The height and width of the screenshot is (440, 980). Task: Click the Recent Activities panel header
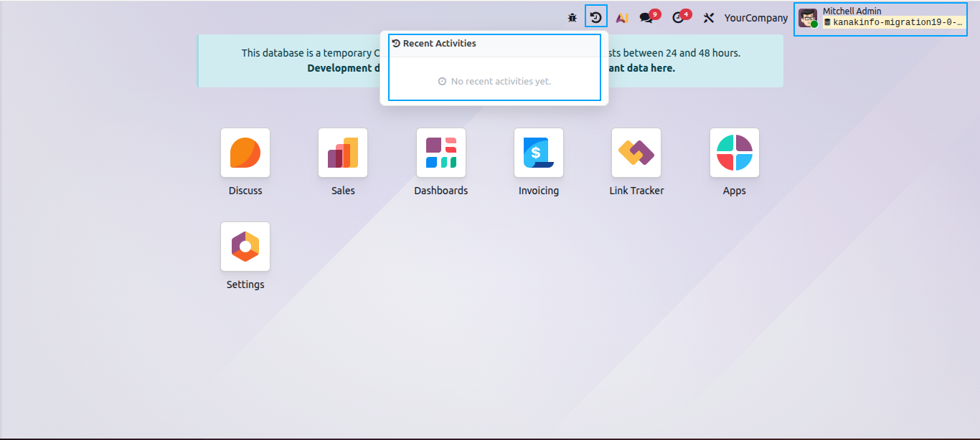[494, 44]
